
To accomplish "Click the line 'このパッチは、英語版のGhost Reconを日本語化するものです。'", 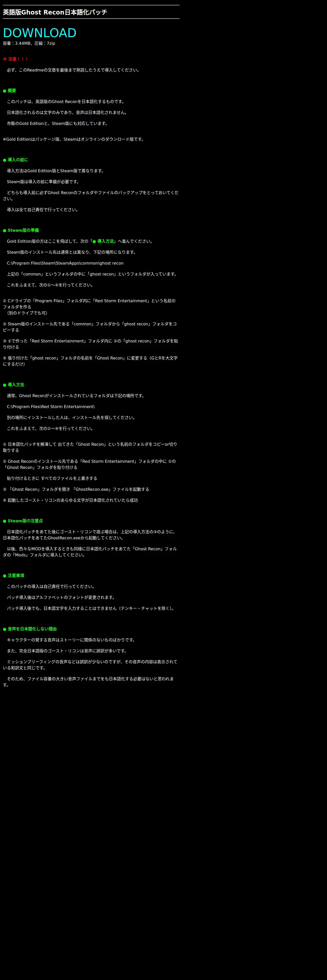I will pyautogui.click(x=66, y=102).
